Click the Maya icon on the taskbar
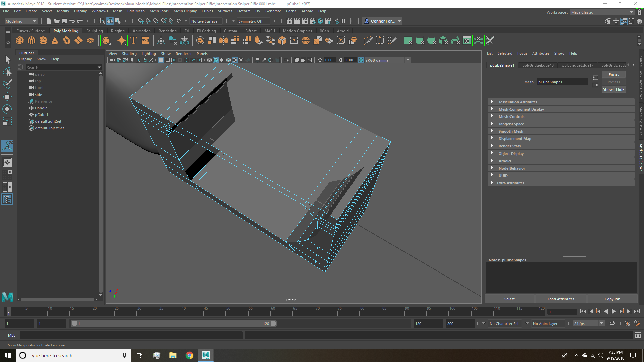Viewport: 644px width, 362px height. tap(206, 355)
